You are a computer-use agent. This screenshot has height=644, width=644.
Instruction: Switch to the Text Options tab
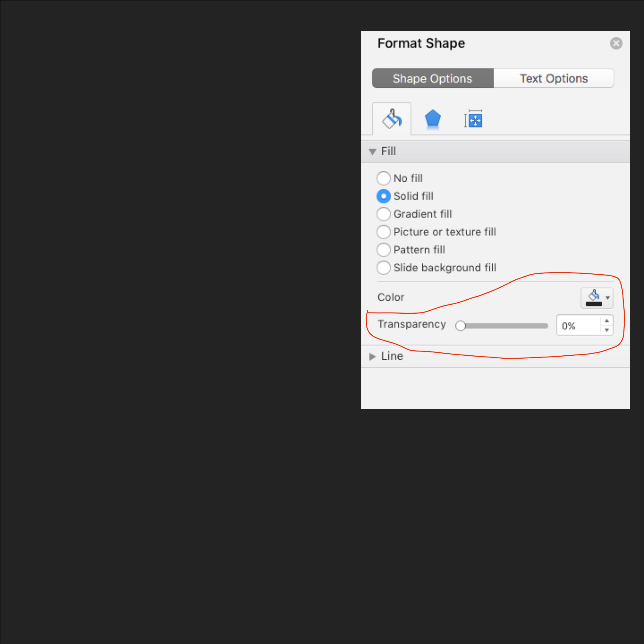click(x=553, y=79)
